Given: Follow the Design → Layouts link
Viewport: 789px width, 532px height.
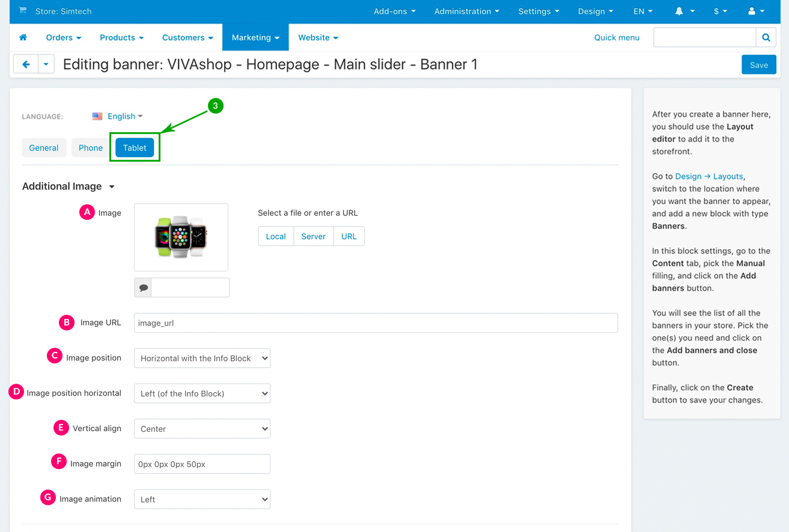Looking at the screenshot, I should click(x=709, y=177).
